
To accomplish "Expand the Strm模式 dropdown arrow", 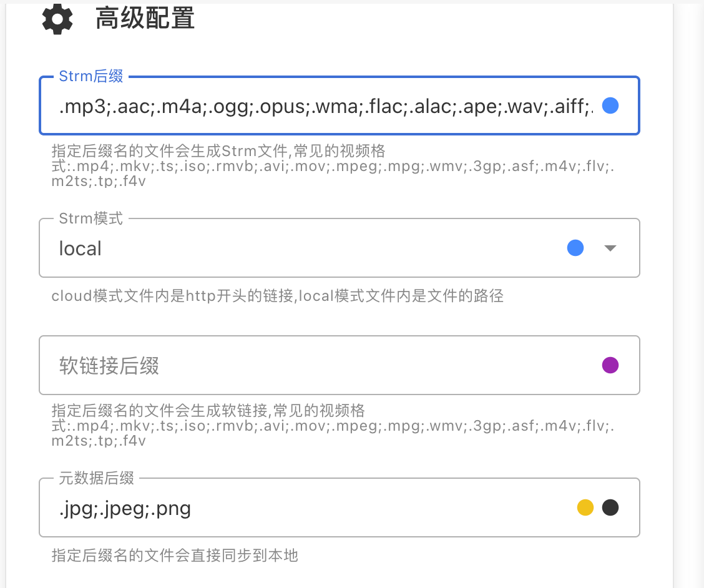I will [x=610, y=248].
